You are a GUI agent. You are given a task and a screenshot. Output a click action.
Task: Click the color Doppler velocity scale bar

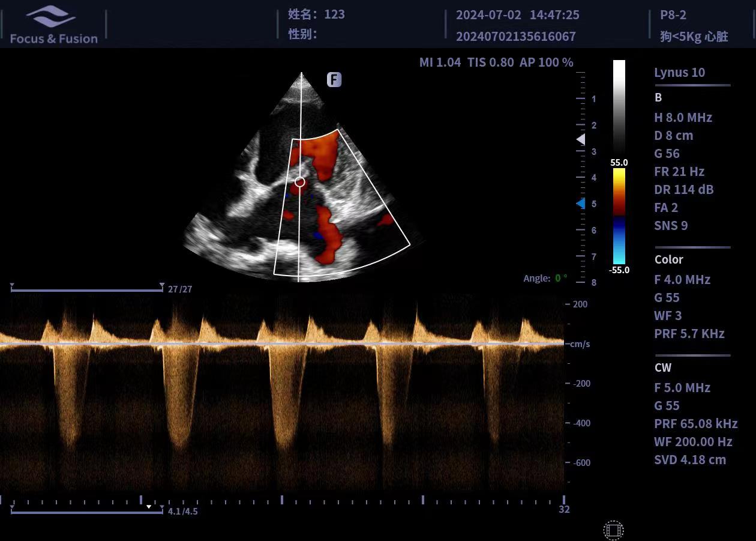coord(619,216)
